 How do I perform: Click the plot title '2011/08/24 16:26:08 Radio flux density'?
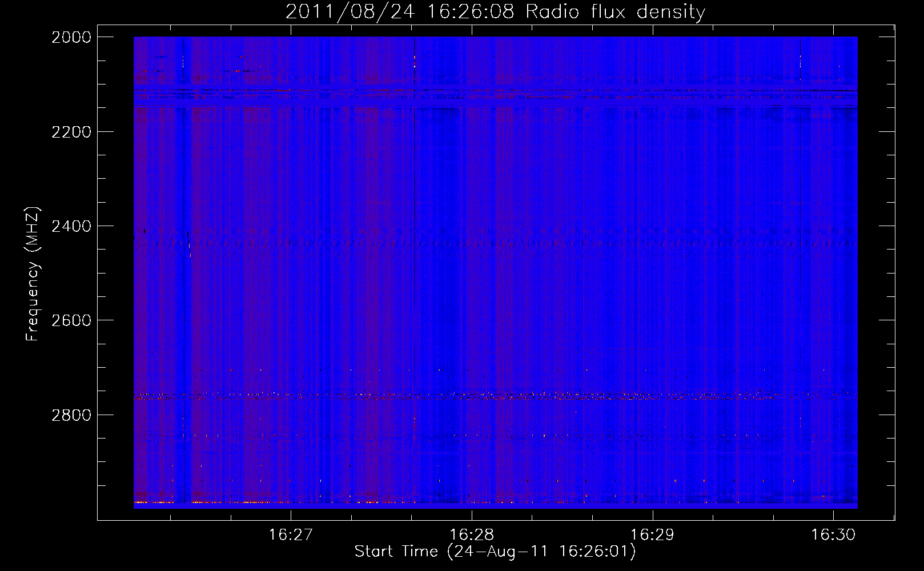[x=495, y=11]
